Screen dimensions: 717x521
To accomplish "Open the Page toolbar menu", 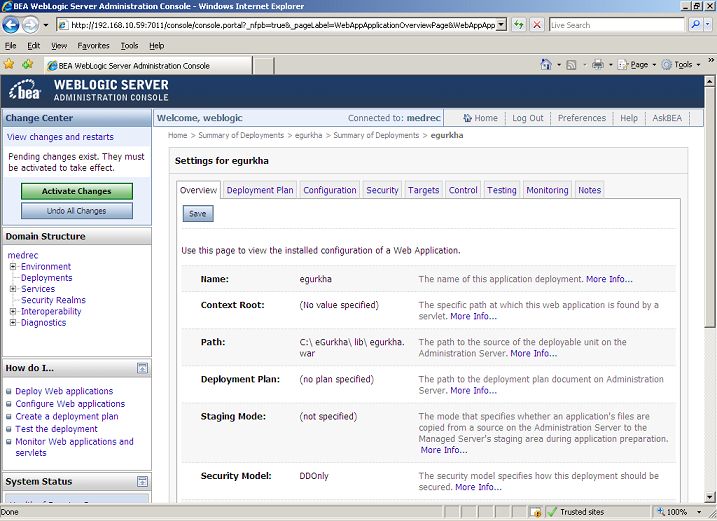I will point(637,65).
